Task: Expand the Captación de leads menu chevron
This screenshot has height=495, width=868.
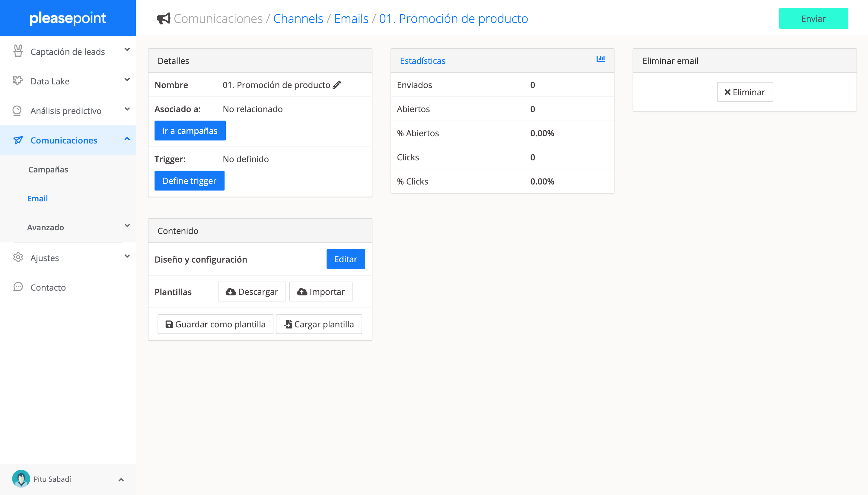Action: point(127,50)
